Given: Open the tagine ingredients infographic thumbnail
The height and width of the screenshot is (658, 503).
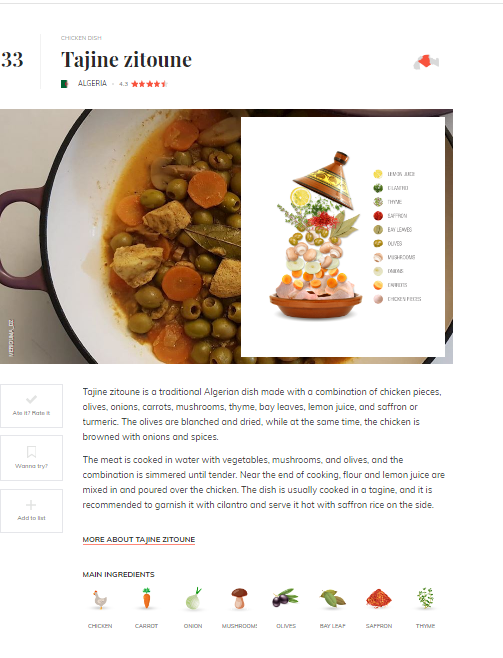Looking at the screenshot, I should click(x=343, y=237).
